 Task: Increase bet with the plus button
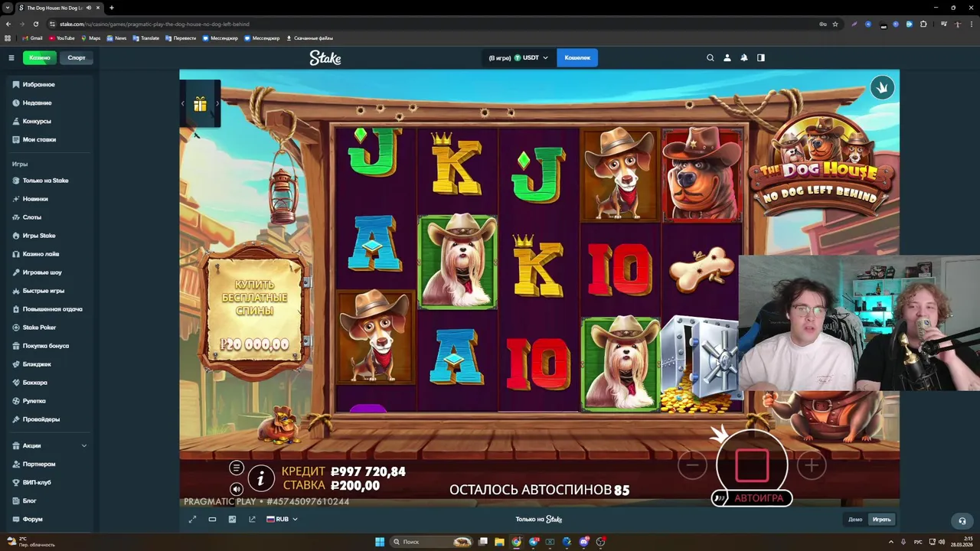coord(812,465)
